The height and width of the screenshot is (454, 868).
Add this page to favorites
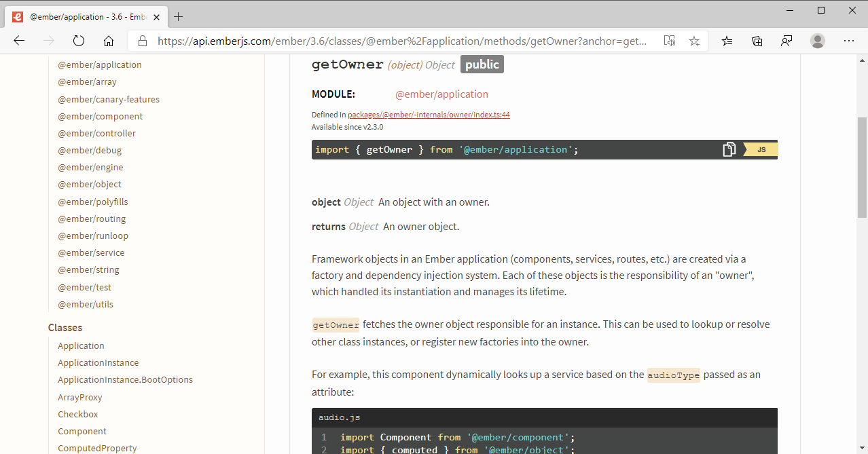click(694, 41)
